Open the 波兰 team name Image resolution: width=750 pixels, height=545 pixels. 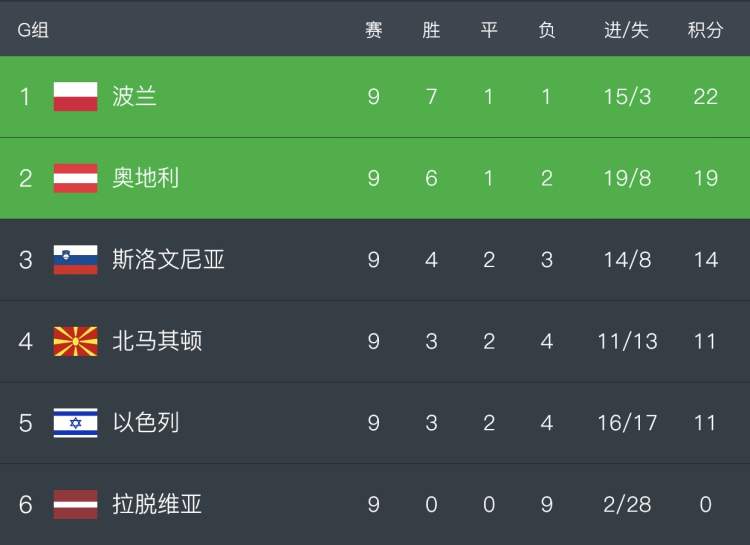tap(134, 96)
